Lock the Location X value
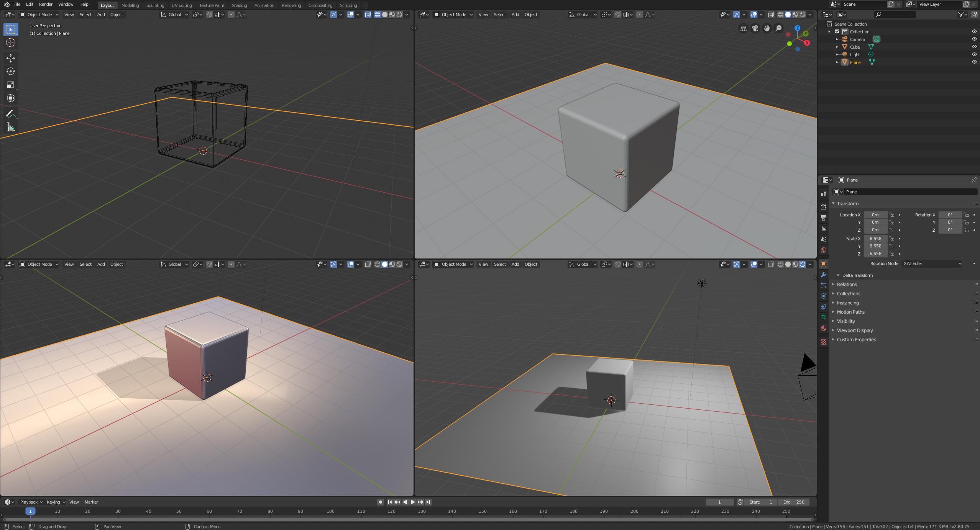The image size is (980, 530). (x=891, y=215)
